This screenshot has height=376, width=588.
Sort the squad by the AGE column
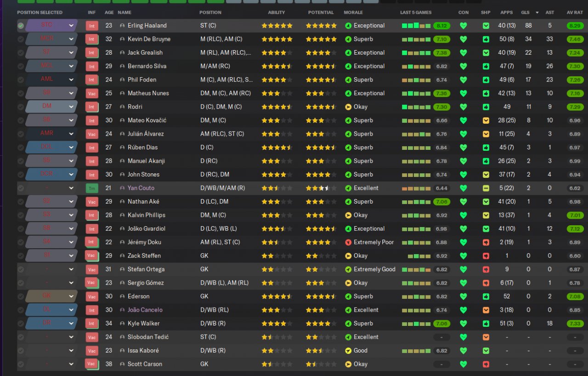(108, 12)
